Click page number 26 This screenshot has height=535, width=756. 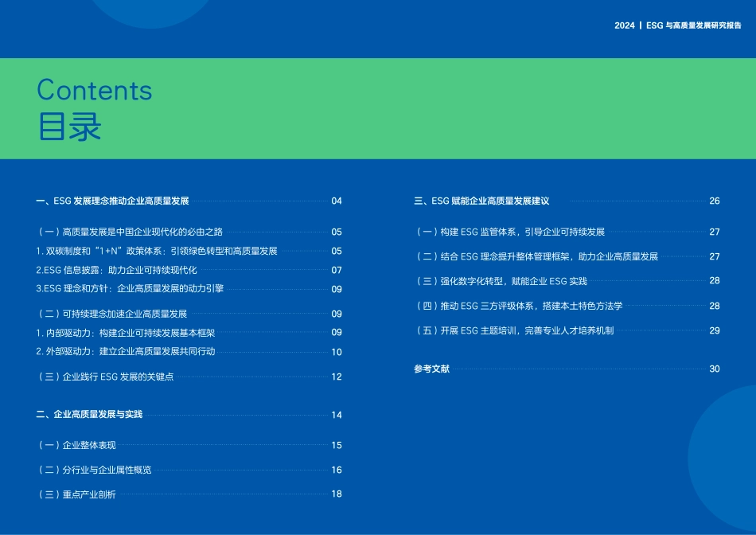click(715, 201)
